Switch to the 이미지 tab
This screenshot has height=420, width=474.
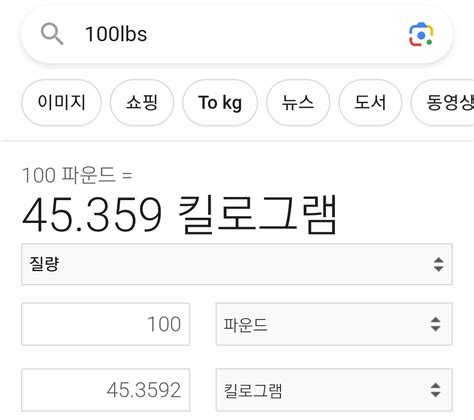(x=61, y=102)
